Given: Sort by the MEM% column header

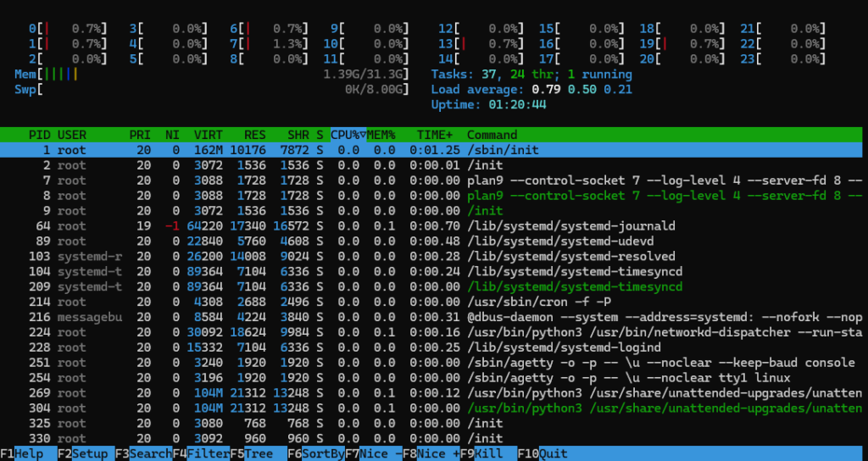Looking at the screenshot, I should click(x=381, y=135).
